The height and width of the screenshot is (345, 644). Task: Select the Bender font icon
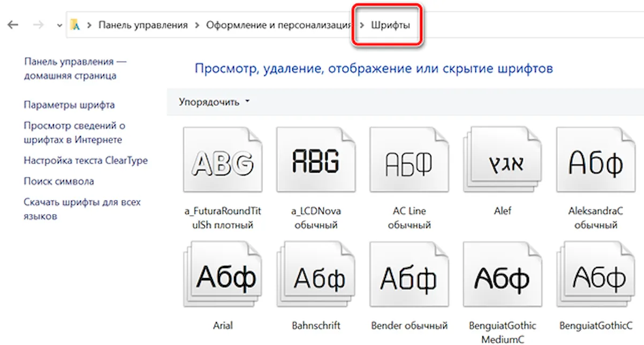[x=409, y=275]
